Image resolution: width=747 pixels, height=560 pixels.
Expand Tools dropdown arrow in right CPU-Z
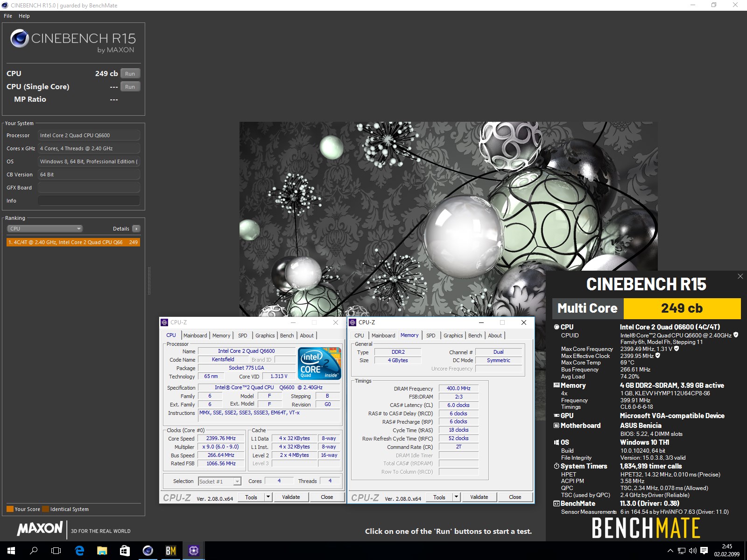click(457, 497)
